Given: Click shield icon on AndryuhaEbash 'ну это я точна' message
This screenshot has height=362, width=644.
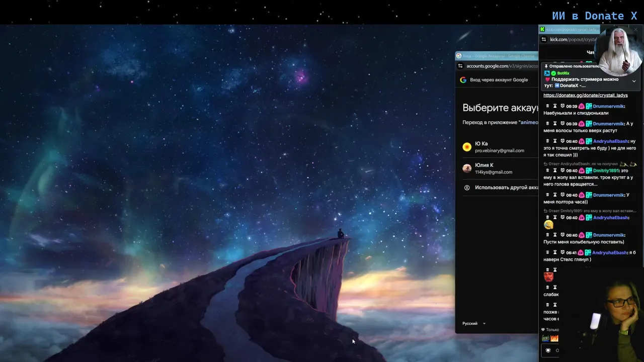Looking at the screenshot, I should pos(562,141).
